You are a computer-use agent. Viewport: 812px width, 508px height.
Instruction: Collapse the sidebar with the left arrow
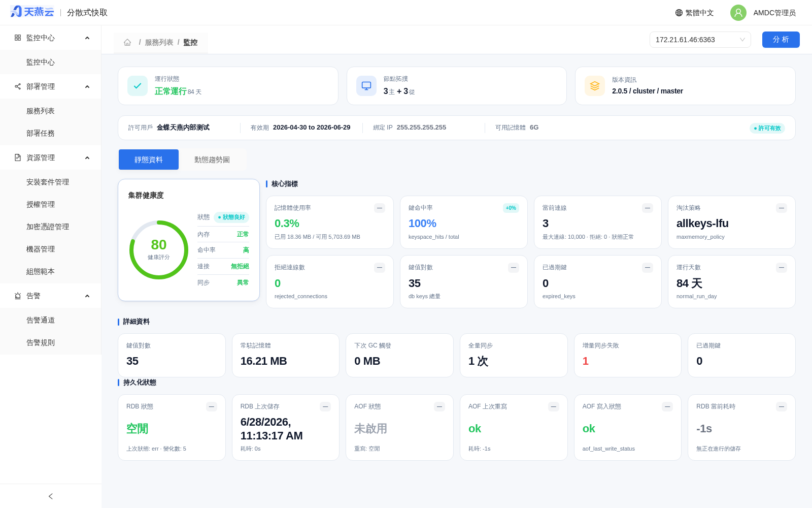(51, 496)
